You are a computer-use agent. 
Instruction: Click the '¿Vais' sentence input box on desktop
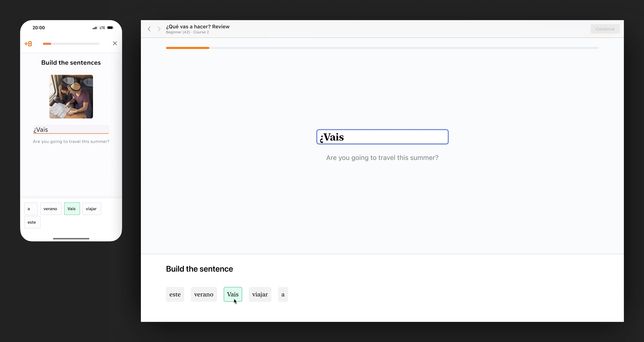coord(382,137)
